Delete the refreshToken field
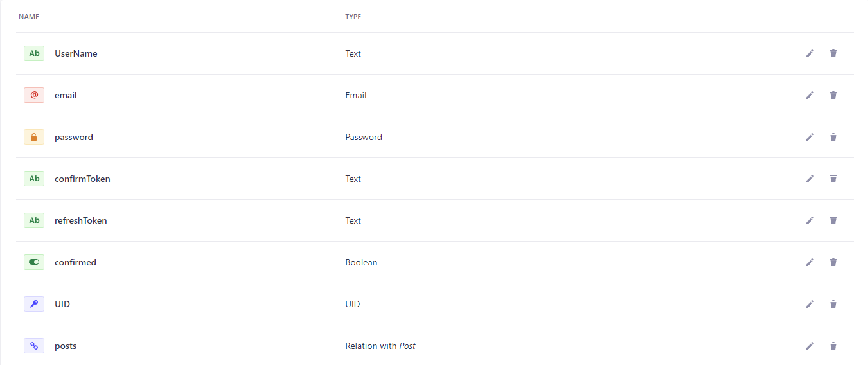 pos(833,220)
